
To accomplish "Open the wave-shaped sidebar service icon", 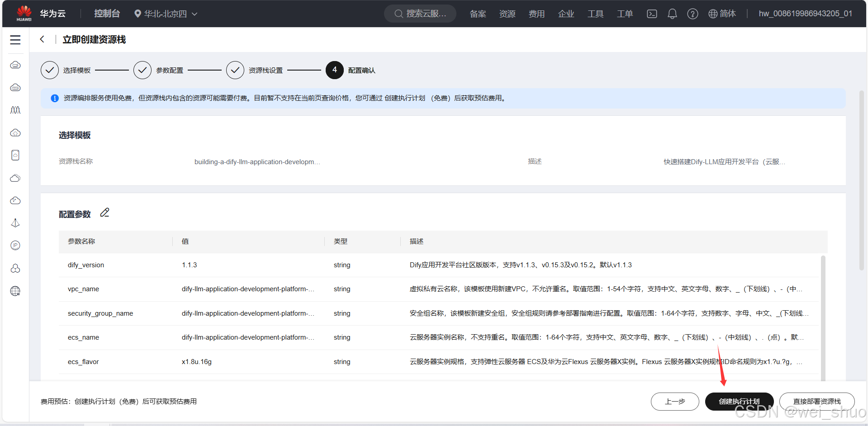I will tap(15, 110).
